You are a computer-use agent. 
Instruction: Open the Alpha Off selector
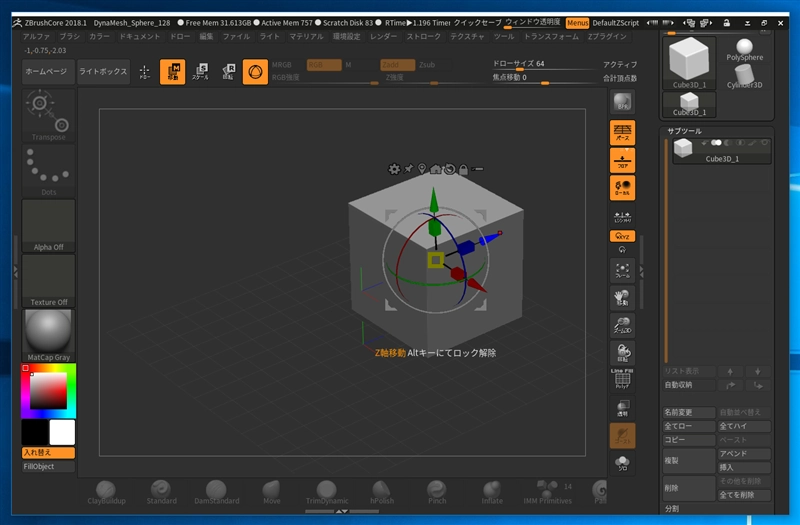coord(48,226)
